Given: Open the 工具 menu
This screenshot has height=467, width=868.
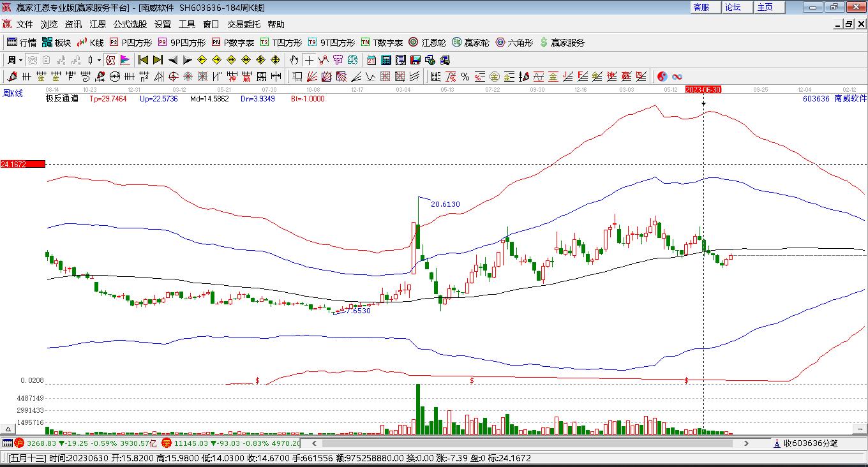Looking at the screenshot, I should [187, 24].
